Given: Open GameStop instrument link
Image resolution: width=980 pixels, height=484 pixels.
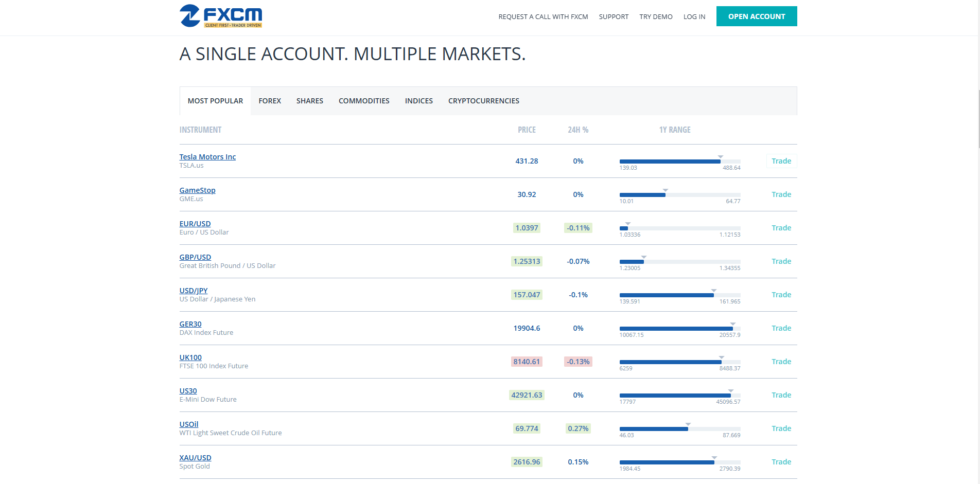Looking at the screenshot, I should pos(197,190).
